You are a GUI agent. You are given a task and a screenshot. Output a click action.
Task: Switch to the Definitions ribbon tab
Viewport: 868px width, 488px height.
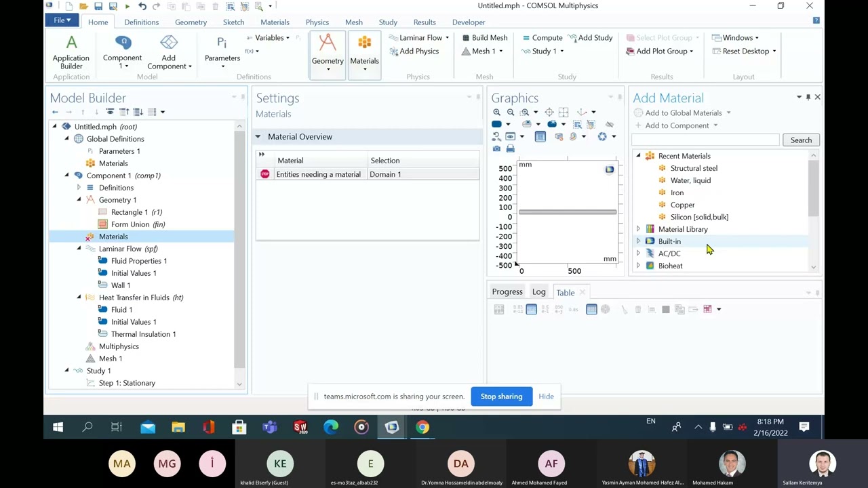(x=141, y=22)
